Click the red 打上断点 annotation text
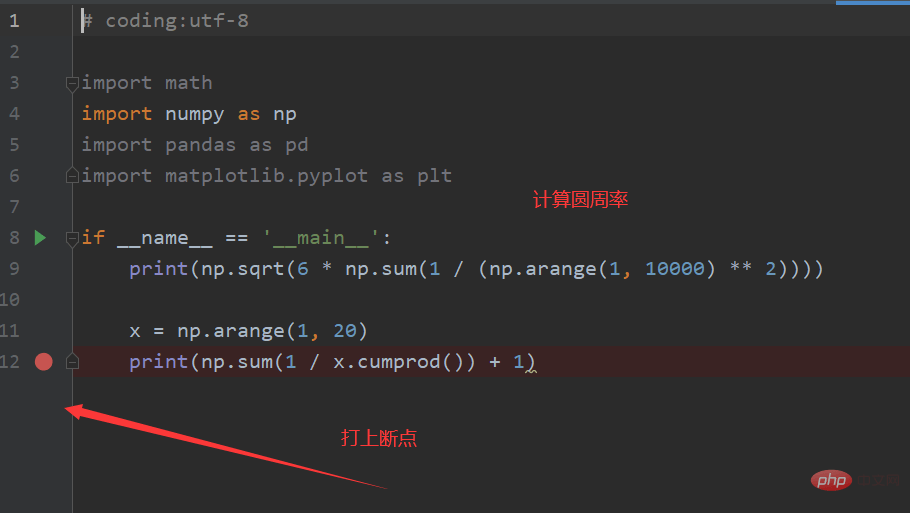 pyautogui.click(x=379, y=438)
